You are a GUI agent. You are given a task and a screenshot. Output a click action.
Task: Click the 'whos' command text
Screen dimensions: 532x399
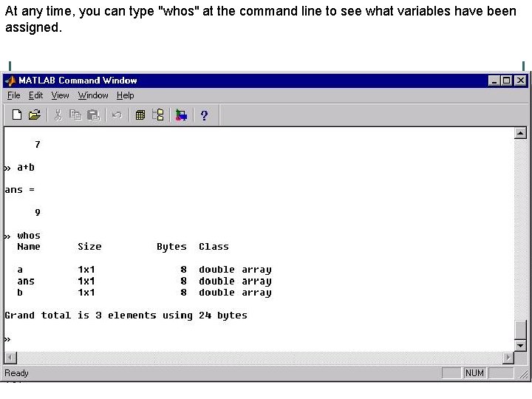(29, 236)
